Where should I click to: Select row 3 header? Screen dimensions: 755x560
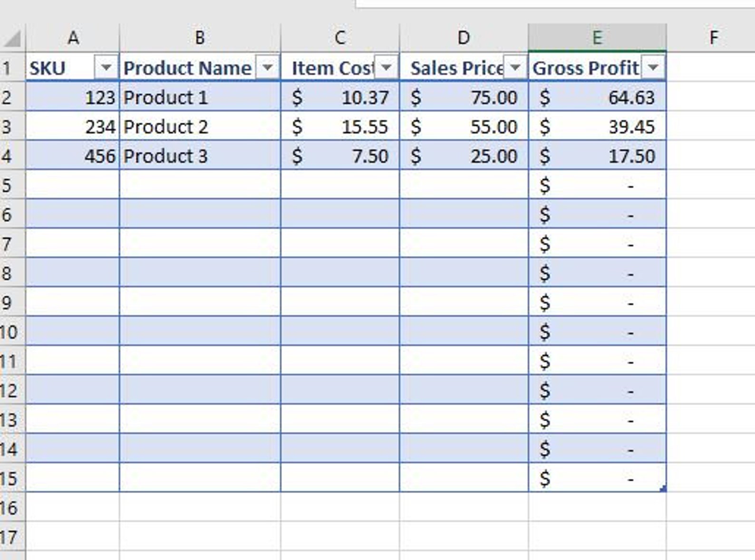point(12,127)
